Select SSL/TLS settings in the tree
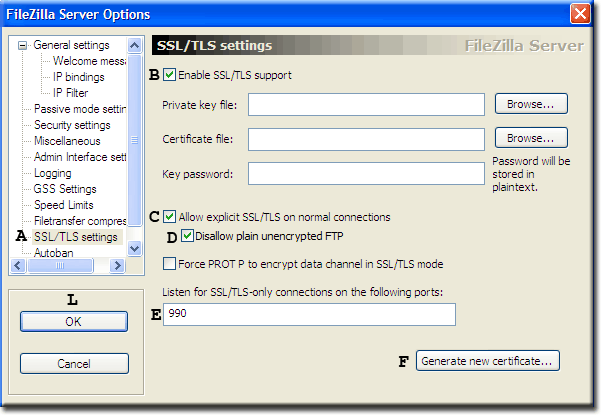604x417 pixels. point(76,237)
